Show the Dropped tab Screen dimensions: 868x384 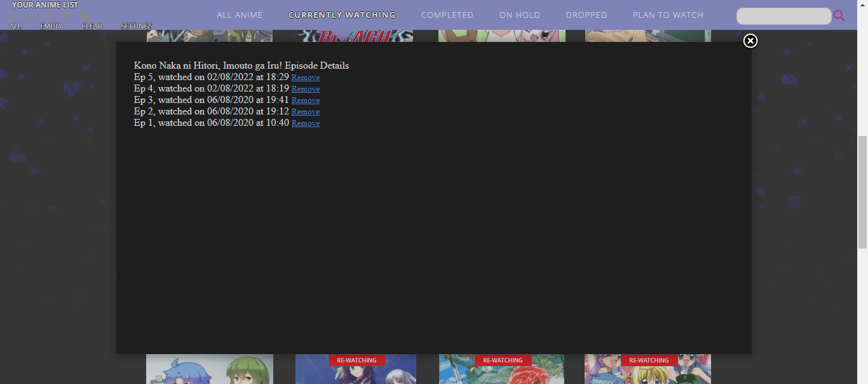click(587, 15)
